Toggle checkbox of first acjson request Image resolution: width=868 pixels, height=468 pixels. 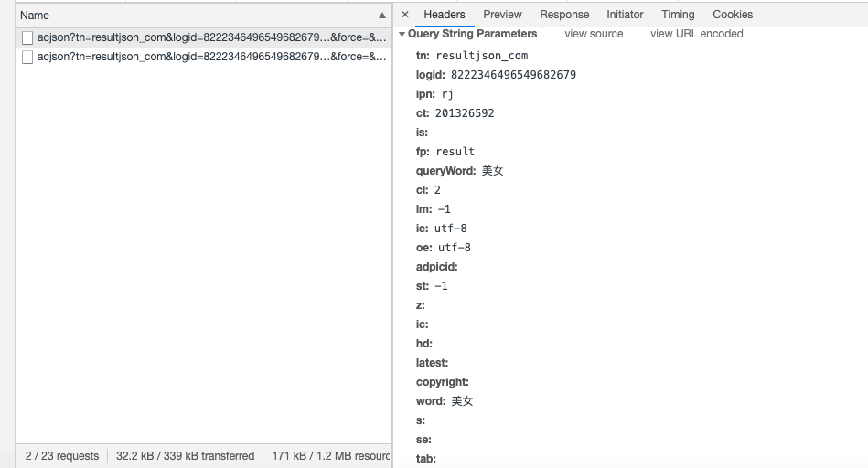click(x=27, y=37)
